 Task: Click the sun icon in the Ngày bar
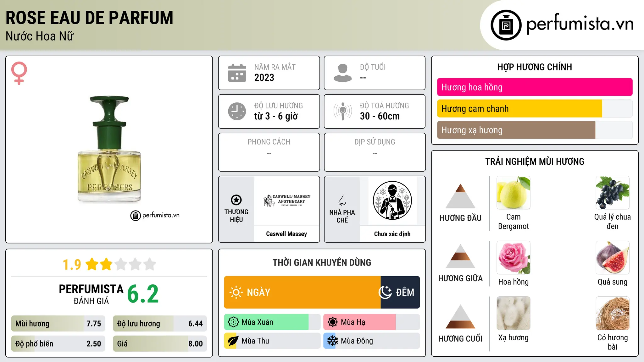pos(236,292)
